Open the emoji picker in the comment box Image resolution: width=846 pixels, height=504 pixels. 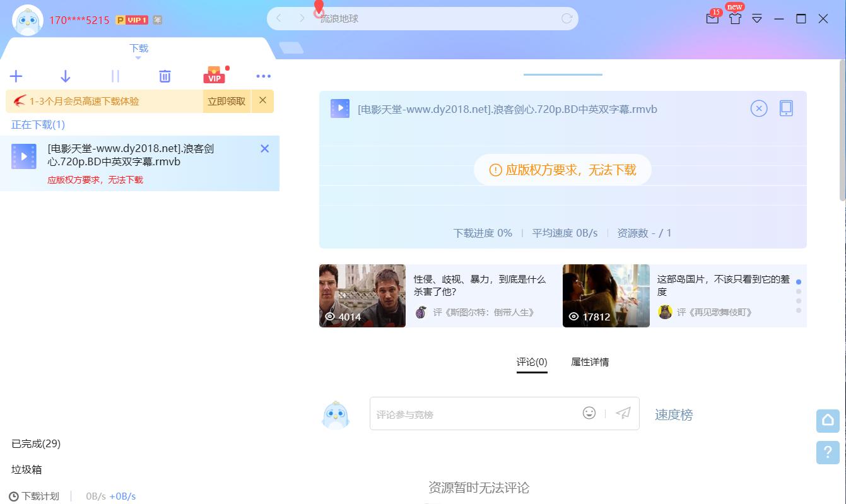pos(589,413)
